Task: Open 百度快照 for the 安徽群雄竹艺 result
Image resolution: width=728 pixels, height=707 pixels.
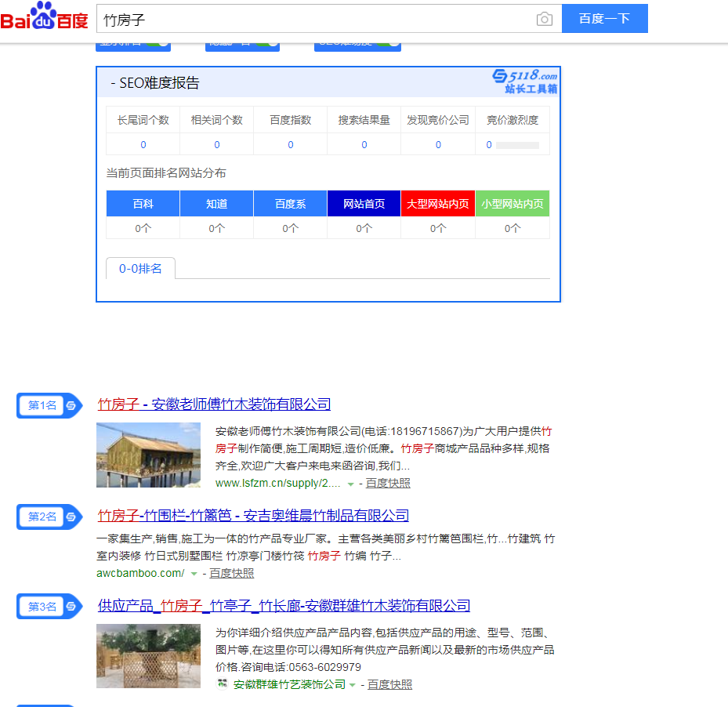Action: click(389, 684)
